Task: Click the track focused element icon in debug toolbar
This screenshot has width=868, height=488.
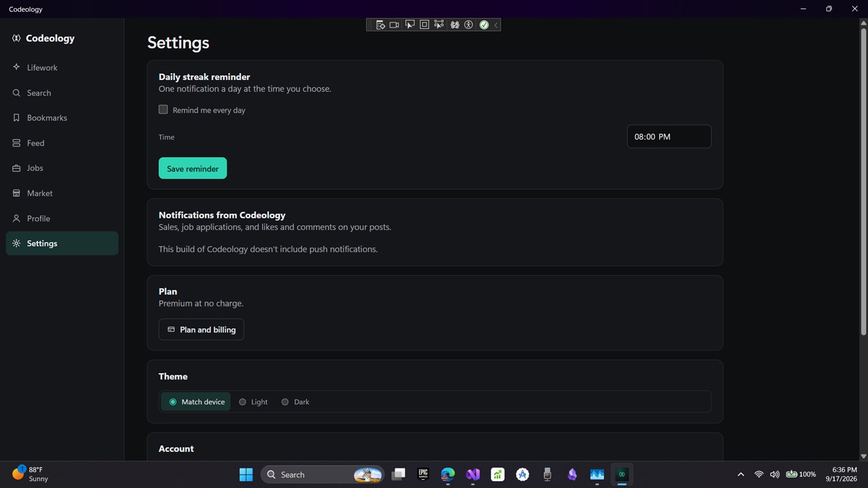Action: click(439, 25)
